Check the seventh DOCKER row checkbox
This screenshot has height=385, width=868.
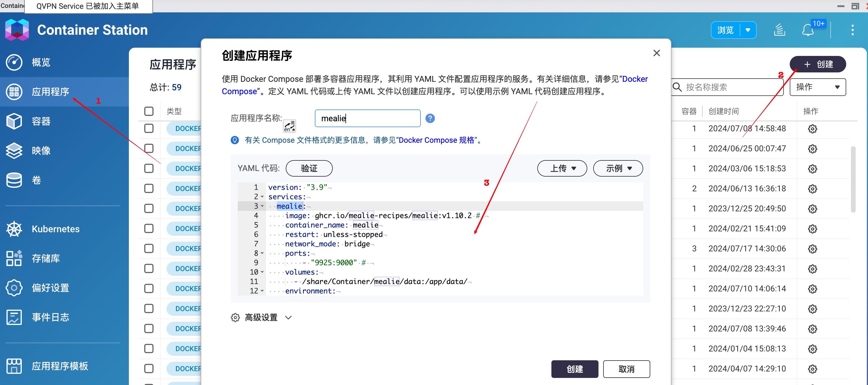149,248
